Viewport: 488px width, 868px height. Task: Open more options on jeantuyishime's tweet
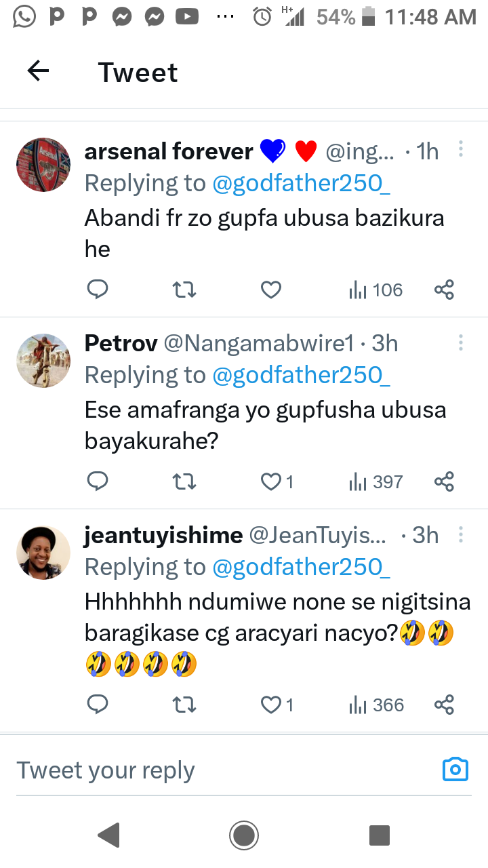click(461, 535)
